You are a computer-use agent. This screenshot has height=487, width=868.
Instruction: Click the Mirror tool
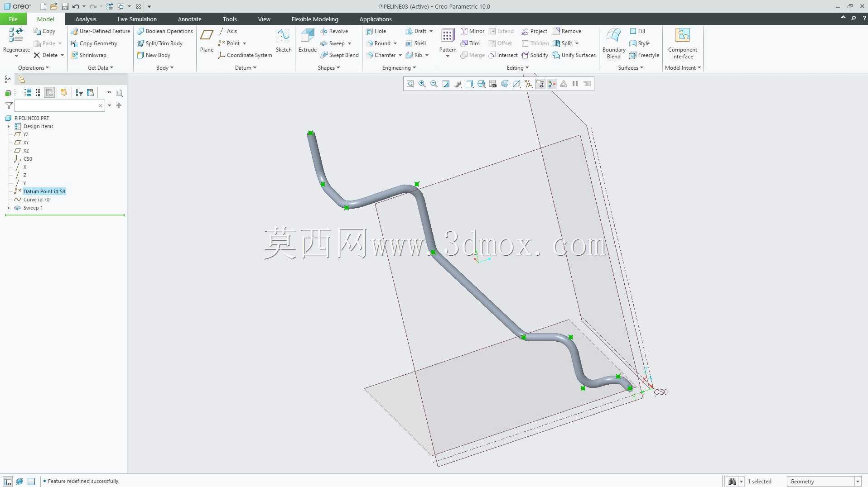(472, 31)
